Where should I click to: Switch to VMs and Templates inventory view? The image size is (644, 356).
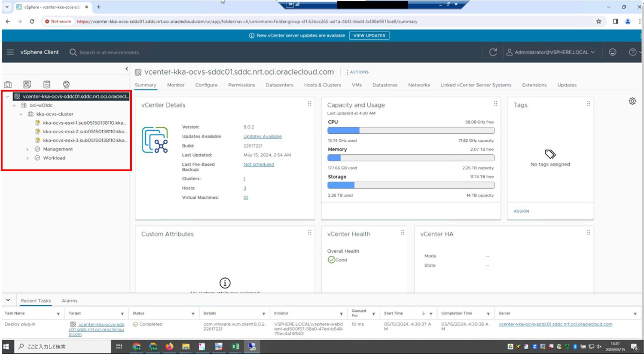(x=27, y=85)
